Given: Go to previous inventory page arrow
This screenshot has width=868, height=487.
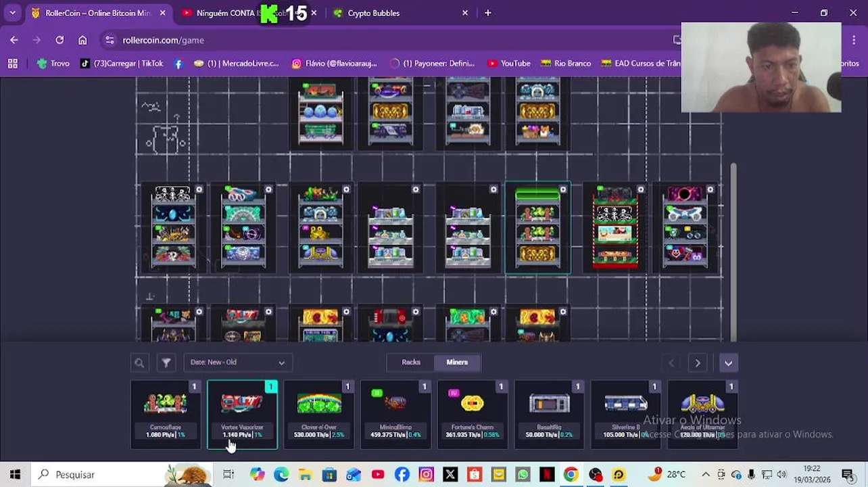Looking at the screenshot, I should 671,363.
